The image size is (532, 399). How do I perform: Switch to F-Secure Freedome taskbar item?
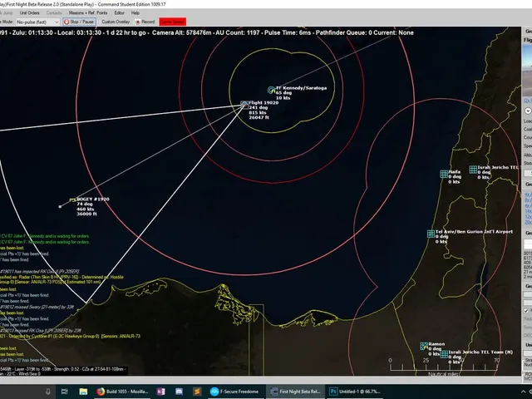tap(234, 392)
